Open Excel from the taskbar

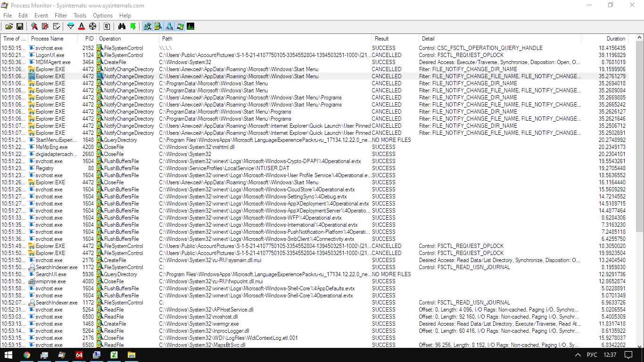(114, 355)
